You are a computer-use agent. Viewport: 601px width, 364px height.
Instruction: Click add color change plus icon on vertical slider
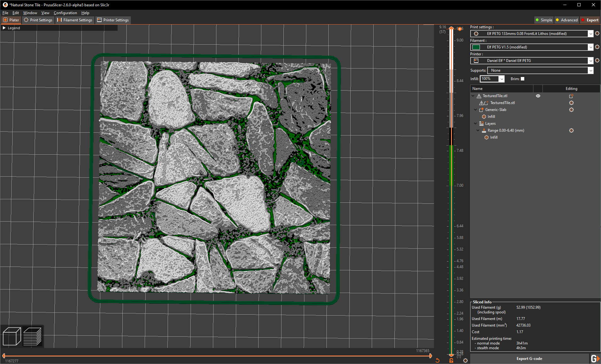[460, 29]
